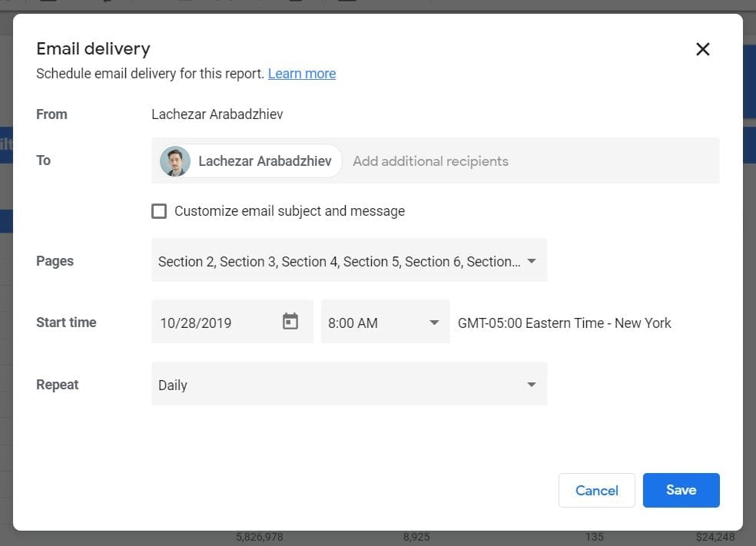Save the email delivery schedule
Screen dimensions: 756x546
coord(681,490)
